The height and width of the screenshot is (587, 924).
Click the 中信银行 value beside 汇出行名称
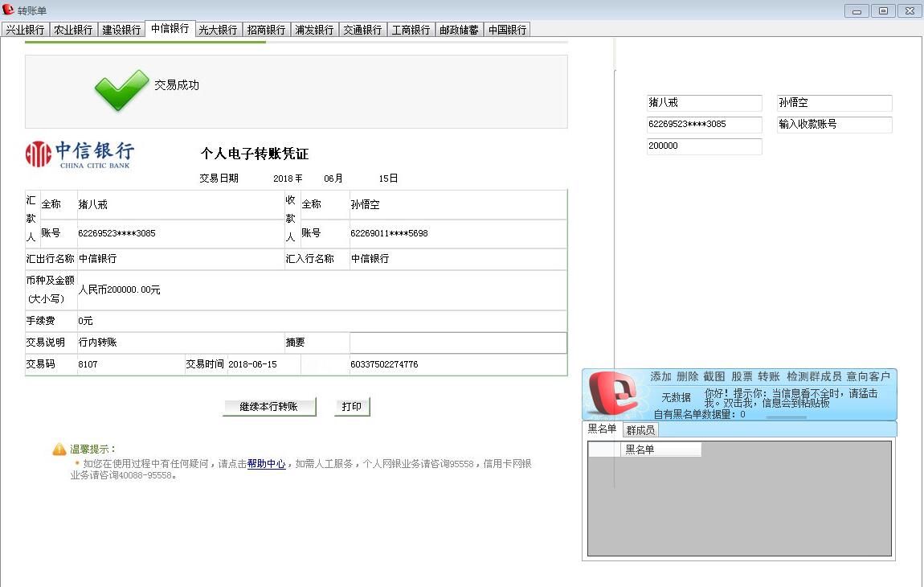point(98,258)
